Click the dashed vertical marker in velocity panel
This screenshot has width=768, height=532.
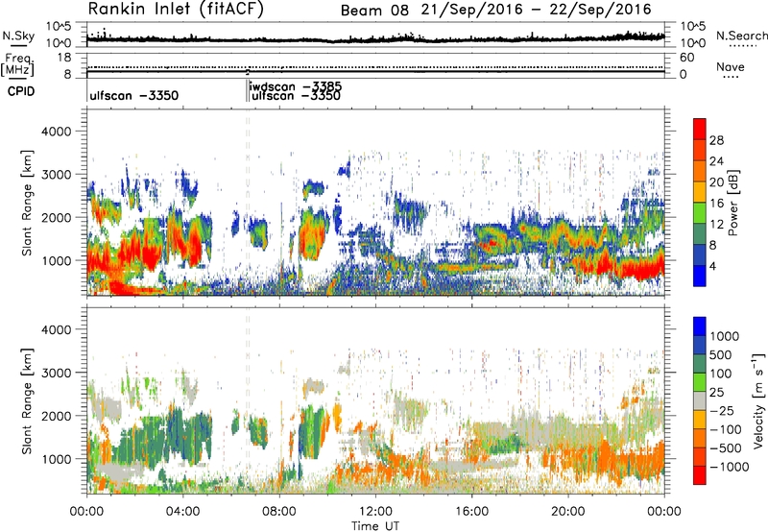(248, 399)
